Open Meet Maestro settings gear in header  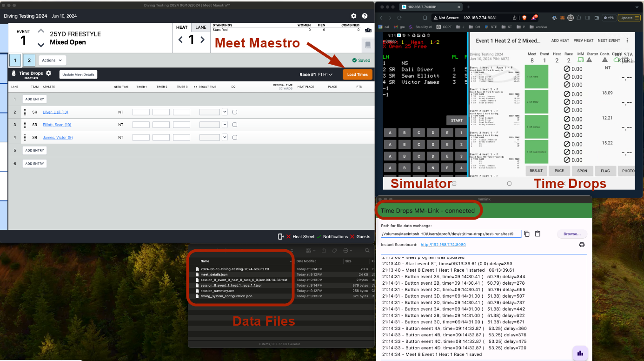coord(353,16)
